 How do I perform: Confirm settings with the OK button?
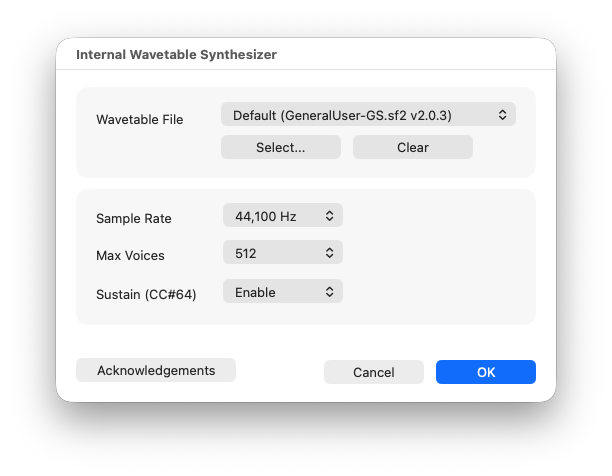[x=486, y=372]
